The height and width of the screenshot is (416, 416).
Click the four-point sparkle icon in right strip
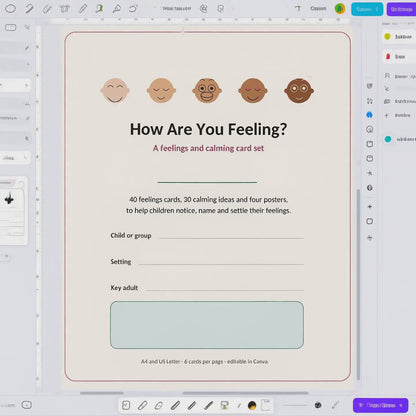click(x=370, y=207)
